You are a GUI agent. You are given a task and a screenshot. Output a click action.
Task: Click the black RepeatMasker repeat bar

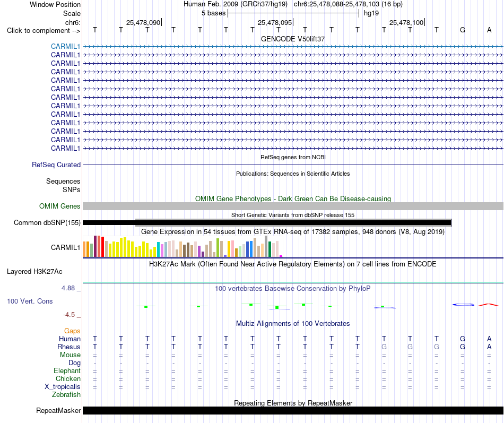coord(293,410)
